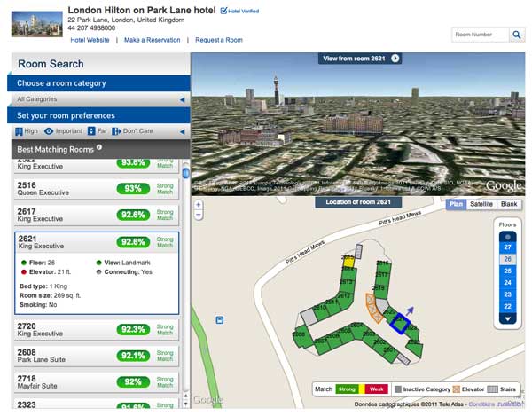Switch map to Plan view

pos(456,204)
